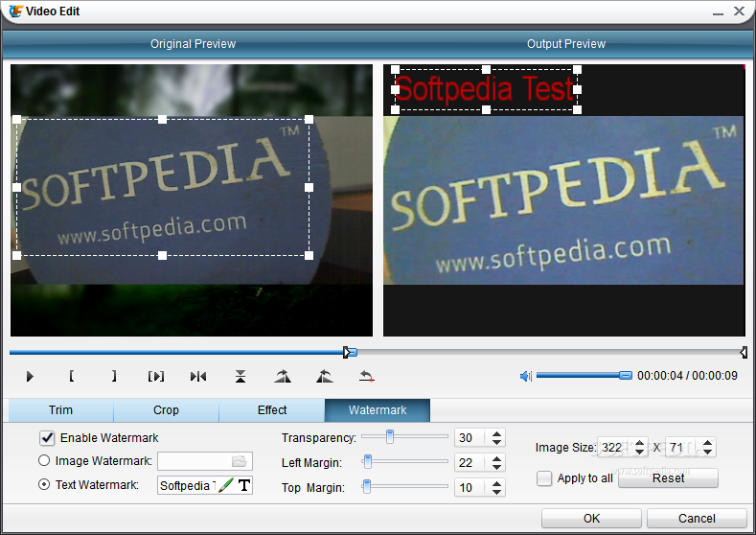Click the play button
The width and height of the screenshot is (756, 535).
tap(30, 376)
